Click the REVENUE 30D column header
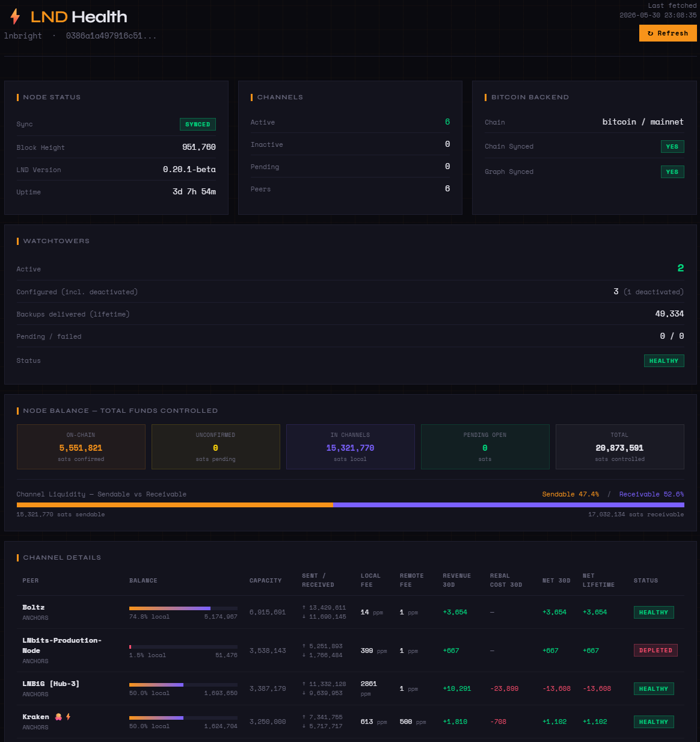 pos(457,580)
